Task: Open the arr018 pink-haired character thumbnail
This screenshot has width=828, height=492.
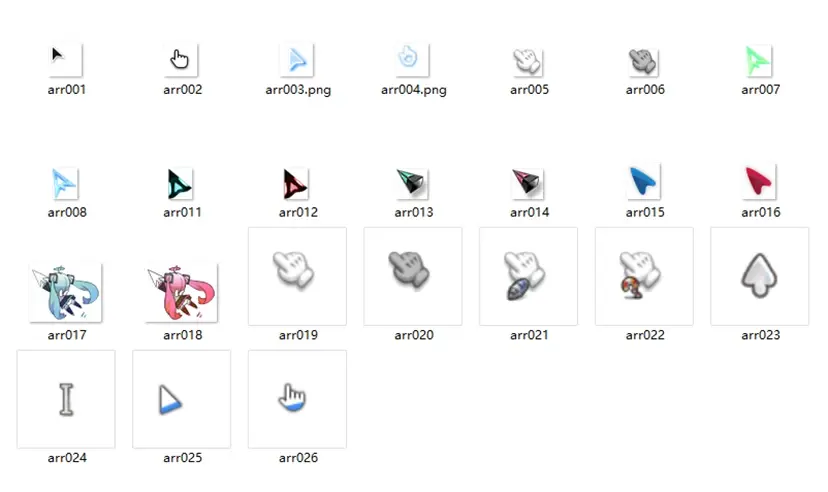Action: coord(182,292)
